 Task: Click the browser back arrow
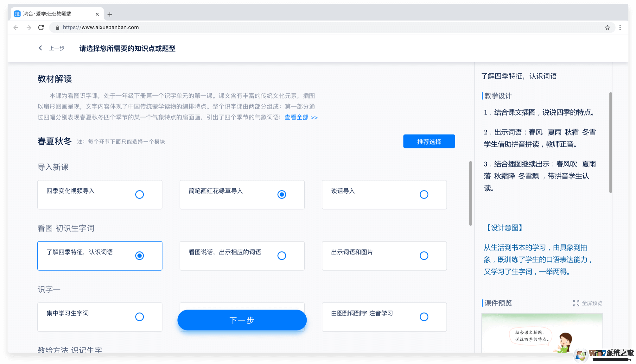16,28
